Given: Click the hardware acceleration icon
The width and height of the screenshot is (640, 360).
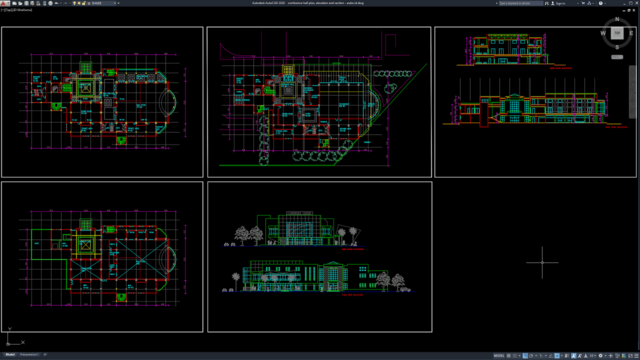Looking at the screenshot, I should click(624, 356).
